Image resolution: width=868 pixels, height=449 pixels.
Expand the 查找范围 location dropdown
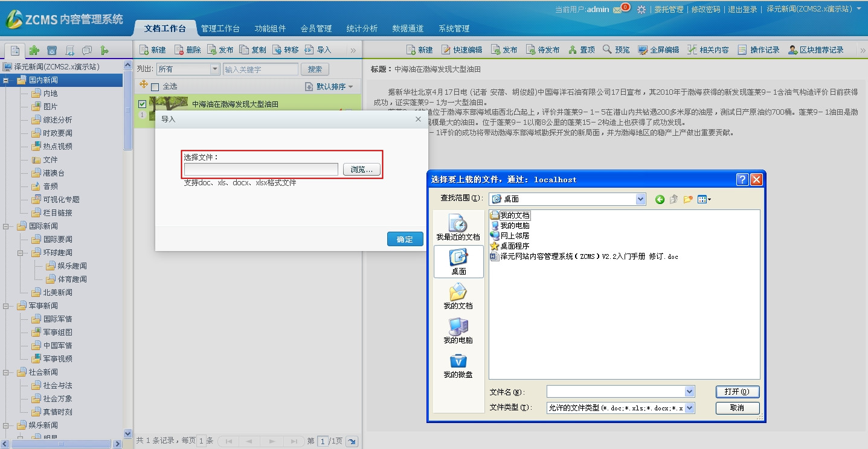[x=640, y=199]
